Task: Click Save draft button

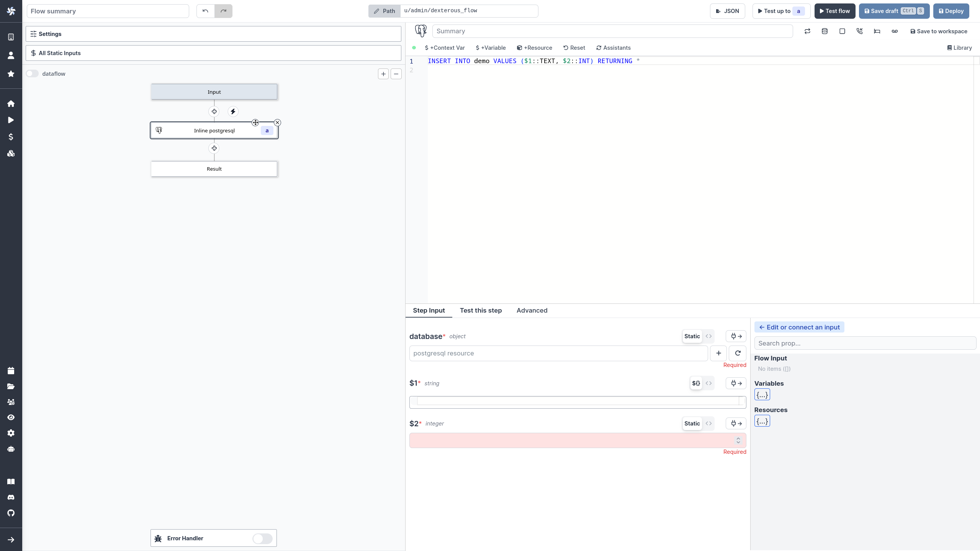Action: (894, 11)
